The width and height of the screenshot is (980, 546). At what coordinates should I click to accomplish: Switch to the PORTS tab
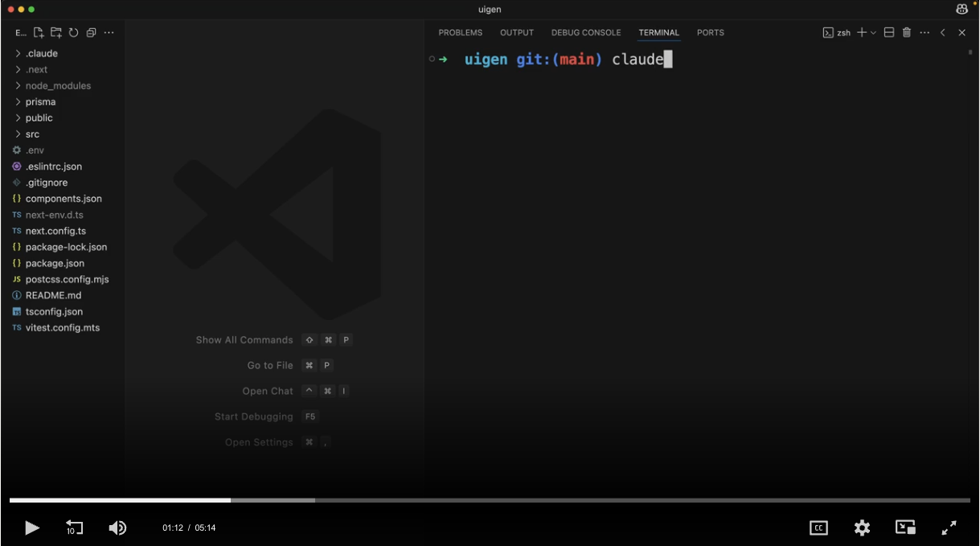711,33
